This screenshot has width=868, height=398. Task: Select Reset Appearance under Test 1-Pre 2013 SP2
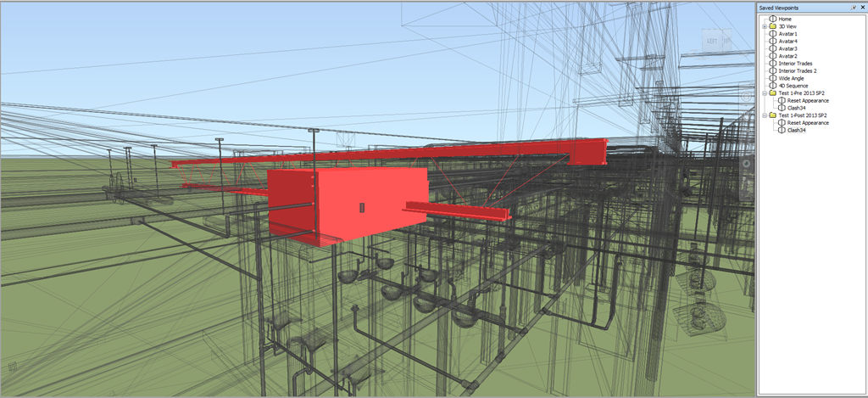tap(808, 101)
